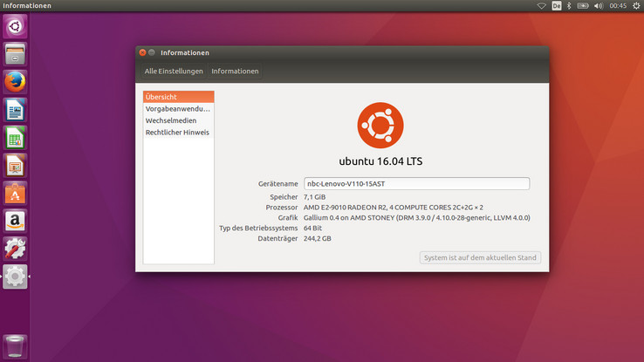Launch Firefox web browser

coord(15,82)
